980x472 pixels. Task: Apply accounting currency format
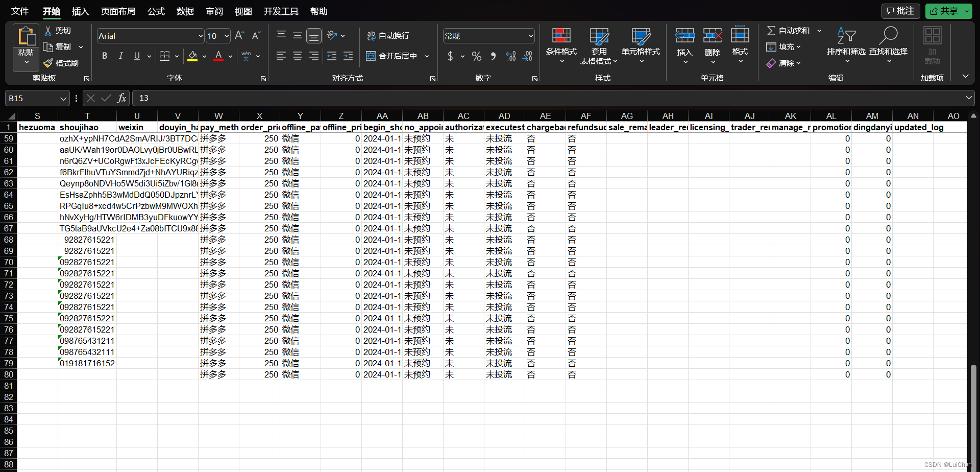[x=450, y=56]
